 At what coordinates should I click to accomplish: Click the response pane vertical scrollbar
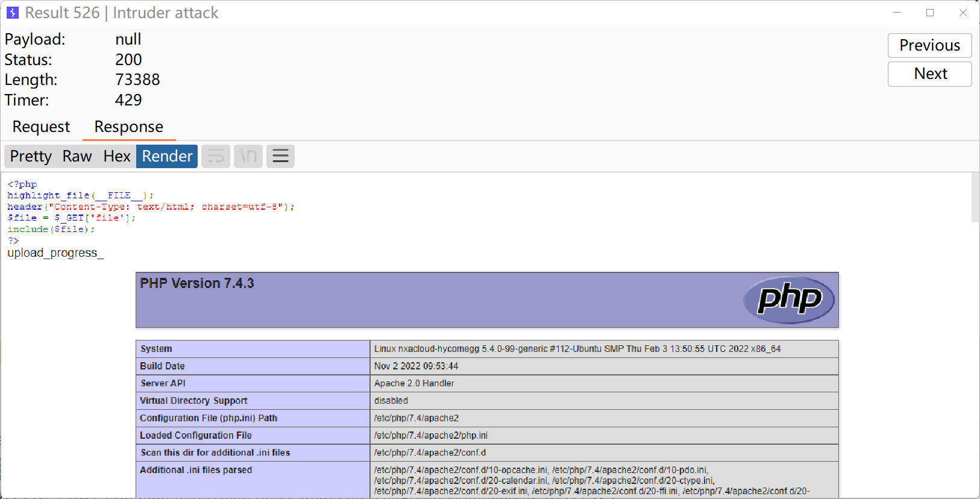[x=975, y=198]
